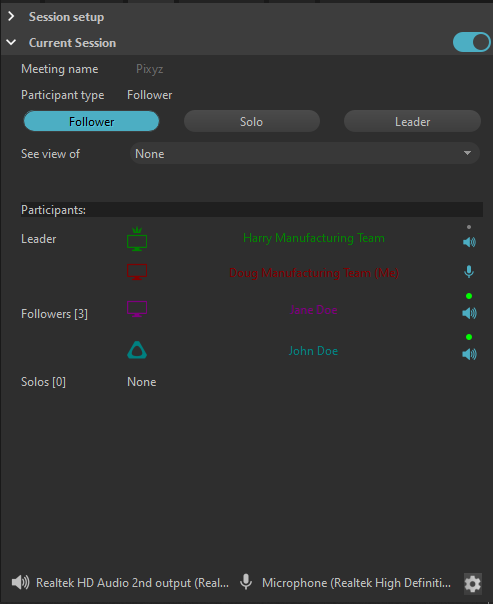This screenshot has height=604, width=493.
Task: Mute my microphone next to Doug's name
Action: coord(469,272)
